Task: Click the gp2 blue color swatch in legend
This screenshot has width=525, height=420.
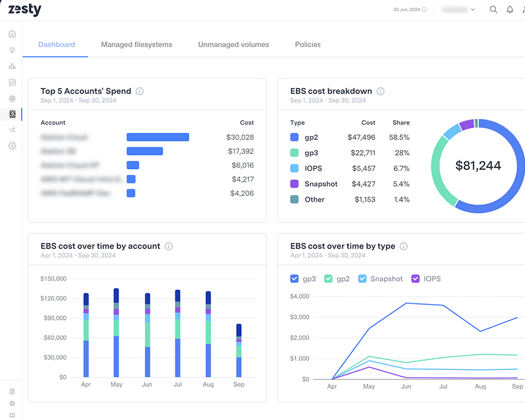Action: click(x=294, y=138)
